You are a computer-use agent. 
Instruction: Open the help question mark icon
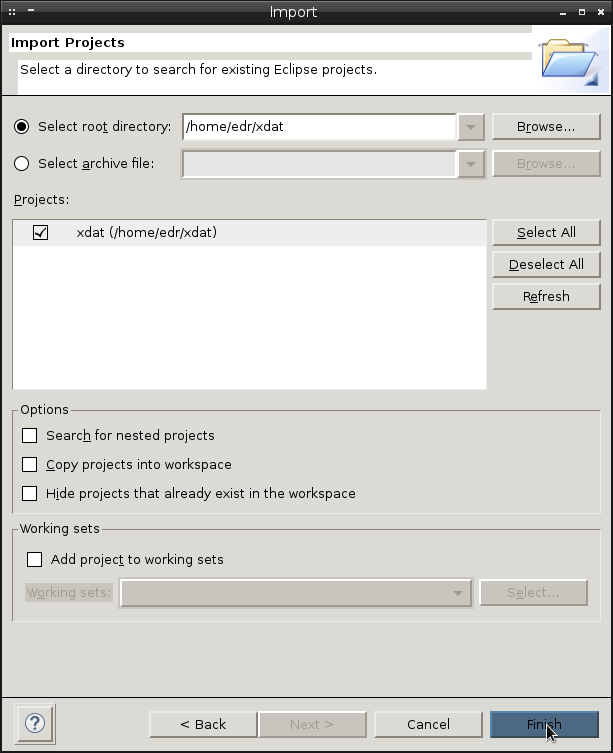pyautogui.click(x=35, y=723)
